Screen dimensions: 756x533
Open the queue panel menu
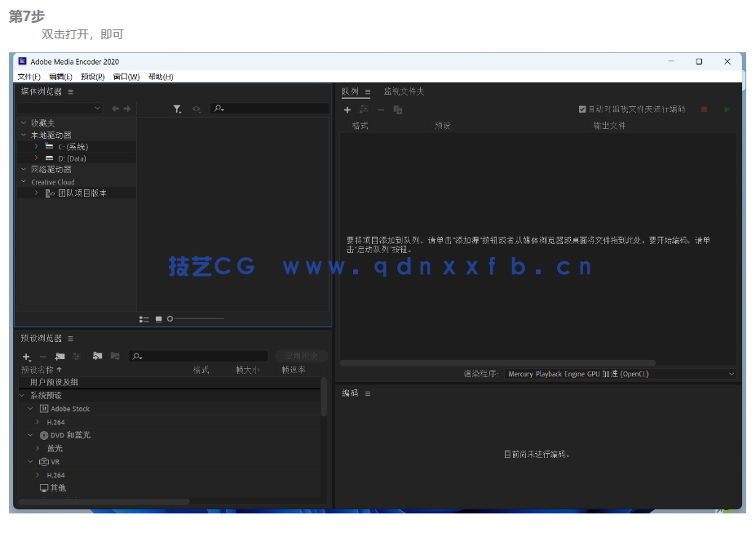(x=366, y=91)
